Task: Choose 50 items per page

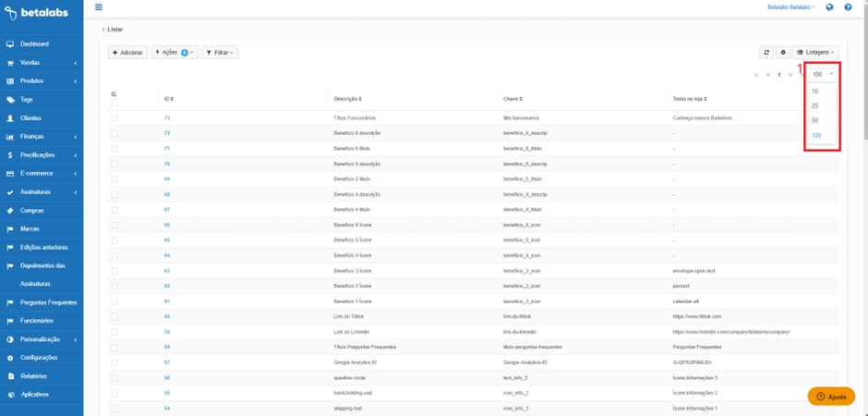Action: 822,120
